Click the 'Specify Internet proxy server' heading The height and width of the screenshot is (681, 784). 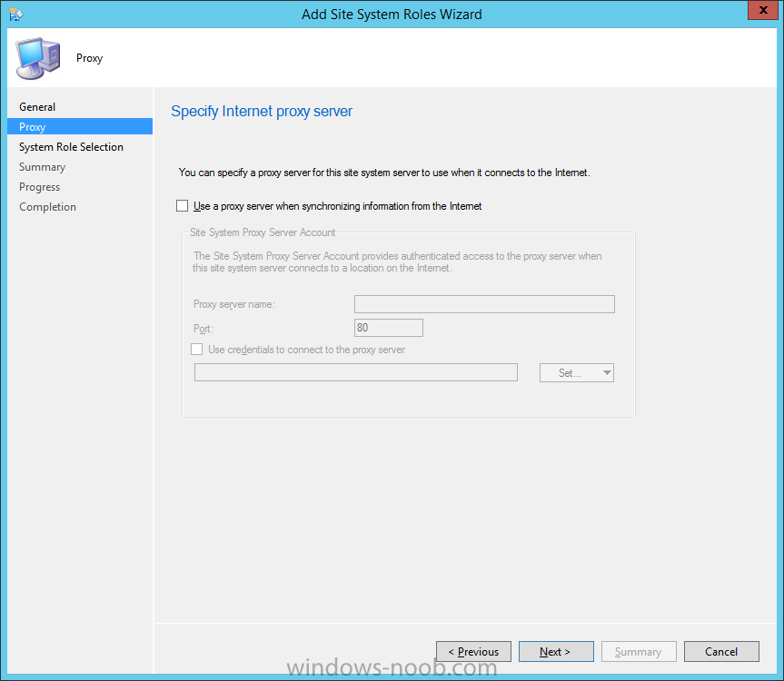pos(262,112)
